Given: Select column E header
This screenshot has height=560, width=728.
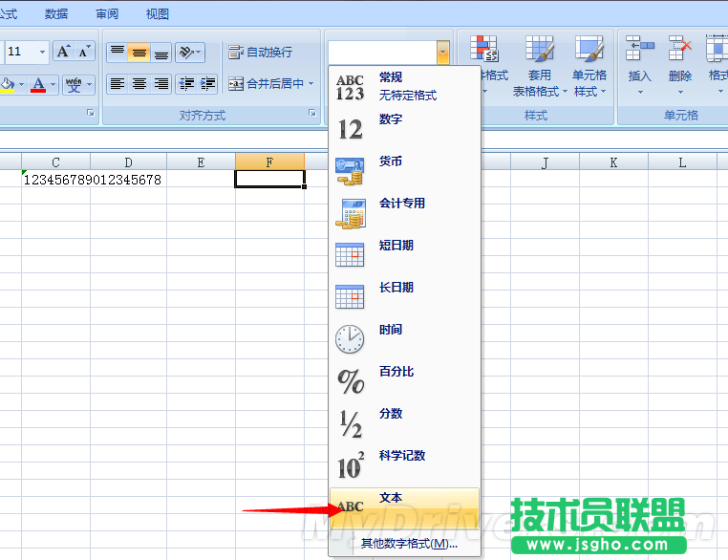Looking at the screenshot, I should pos(201,162).
